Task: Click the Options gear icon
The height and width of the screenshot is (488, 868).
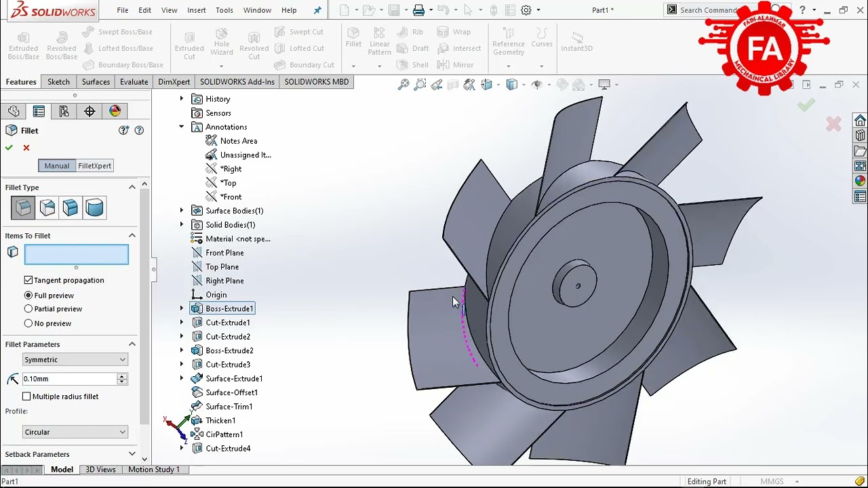Action: coord(526,10)
